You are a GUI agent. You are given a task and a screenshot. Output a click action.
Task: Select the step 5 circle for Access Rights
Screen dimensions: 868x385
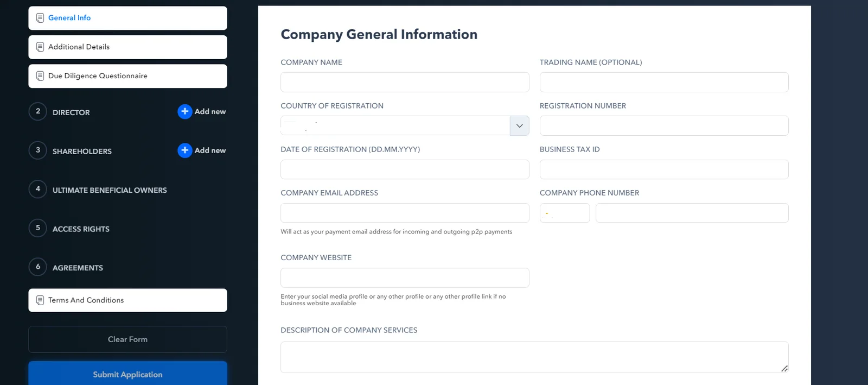38,228
